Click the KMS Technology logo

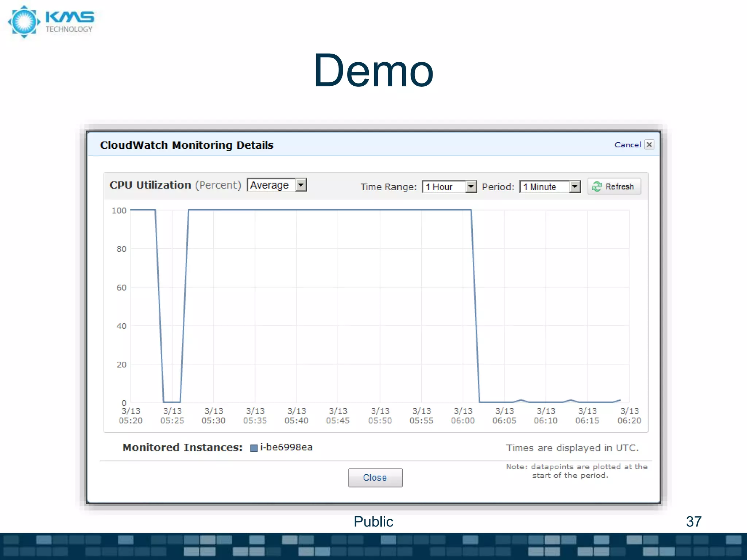click(x=51, y=22)
